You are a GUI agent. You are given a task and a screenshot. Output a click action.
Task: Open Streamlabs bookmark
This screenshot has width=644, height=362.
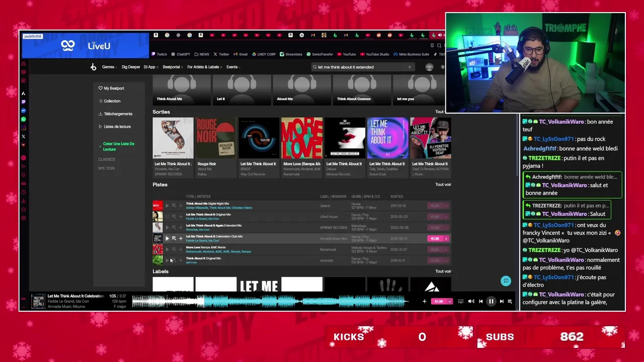[x=291, y=54]
